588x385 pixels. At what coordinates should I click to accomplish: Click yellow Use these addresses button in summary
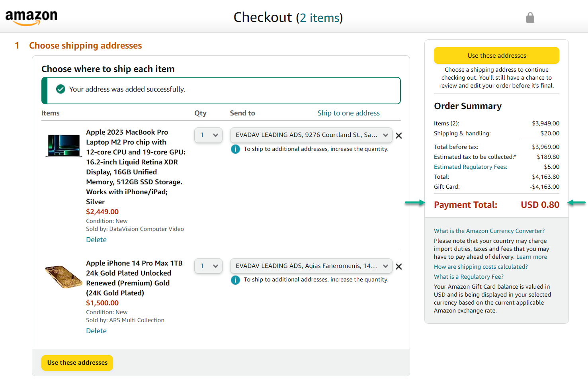[496, 55]
